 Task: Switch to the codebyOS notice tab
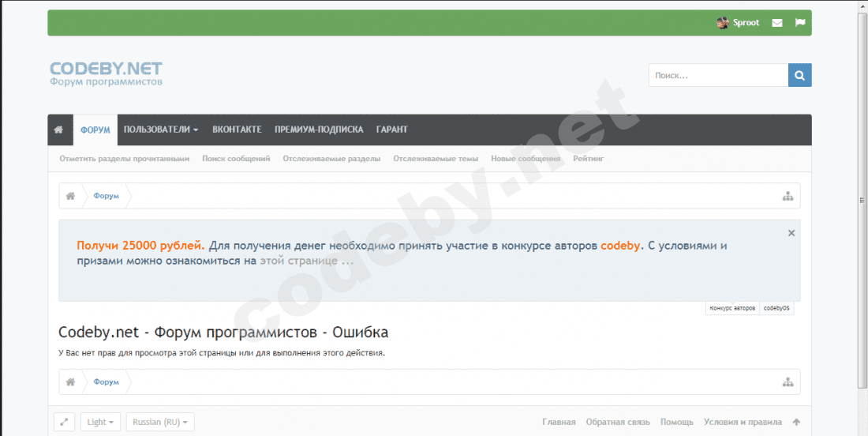(776, 308)
